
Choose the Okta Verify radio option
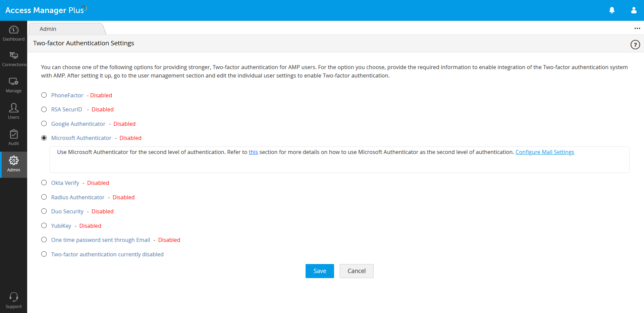44,182
